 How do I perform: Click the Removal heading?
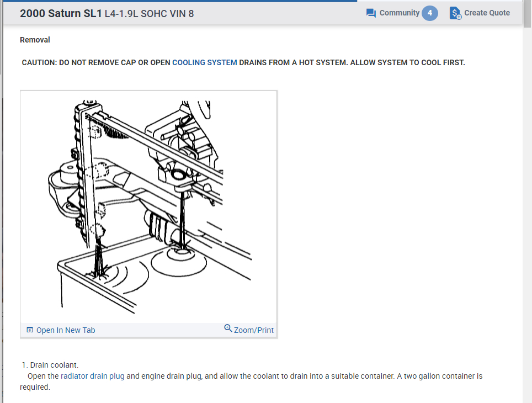click(35, 40)
